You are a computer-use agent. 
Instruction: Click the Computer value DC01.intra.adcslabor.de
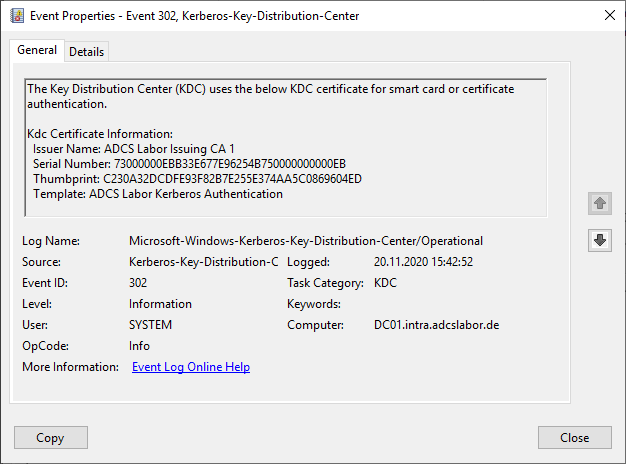tap(436, 325)
